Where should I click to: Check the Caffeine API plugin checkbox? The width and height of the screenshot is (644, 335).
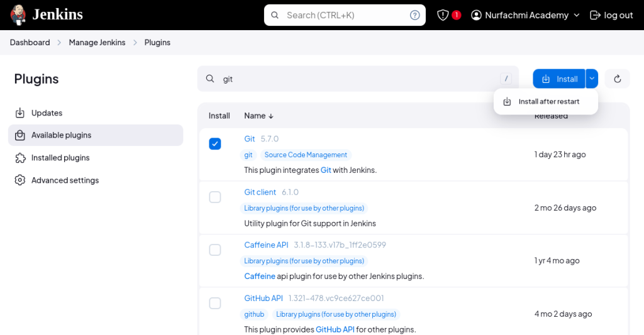pyautogui.click(x=215, y=250)
